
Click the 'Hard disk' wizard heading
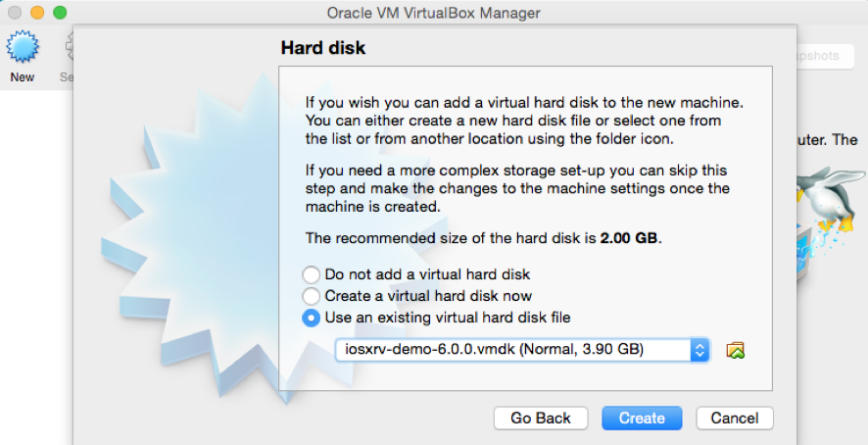(x=323, y=48)
